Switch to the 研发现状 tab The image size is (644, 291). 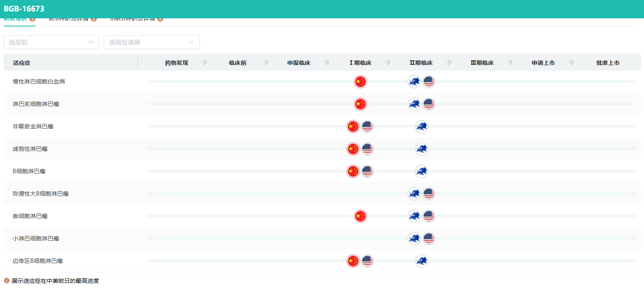click(15, 20)
